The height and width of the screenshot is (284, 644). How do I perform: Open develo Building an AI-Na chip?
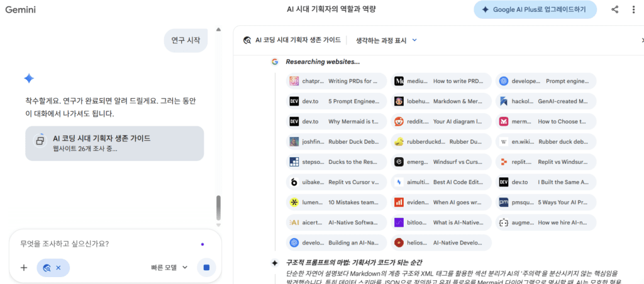tap(336, 242)
